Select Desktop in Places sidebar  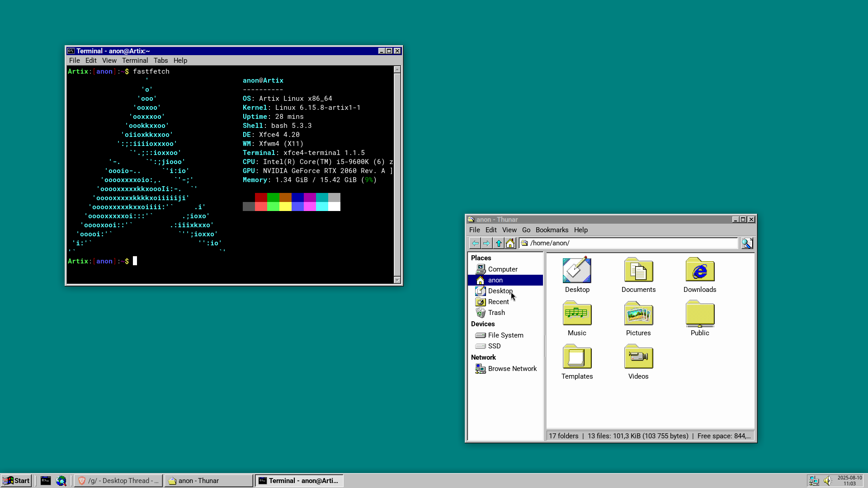click(x=505, y=291)
